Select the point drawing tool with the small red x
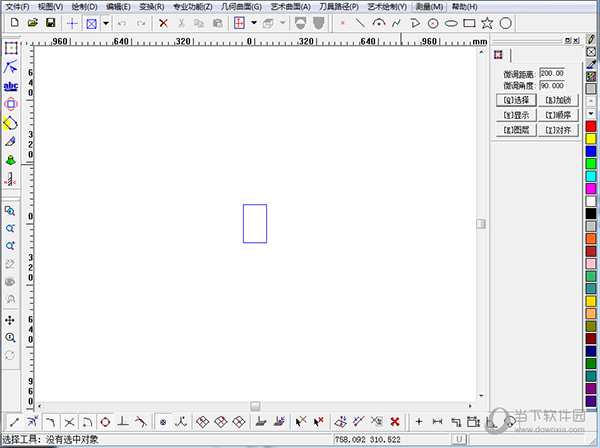600x448 pixels. pyautogui.click(x=342, y=23)
